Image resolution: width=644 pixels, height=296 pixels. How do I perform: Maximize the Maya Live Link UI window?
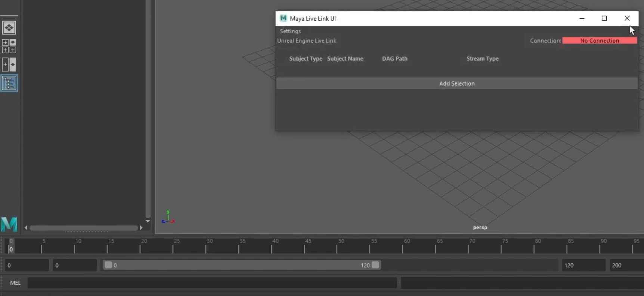[604, 18]
